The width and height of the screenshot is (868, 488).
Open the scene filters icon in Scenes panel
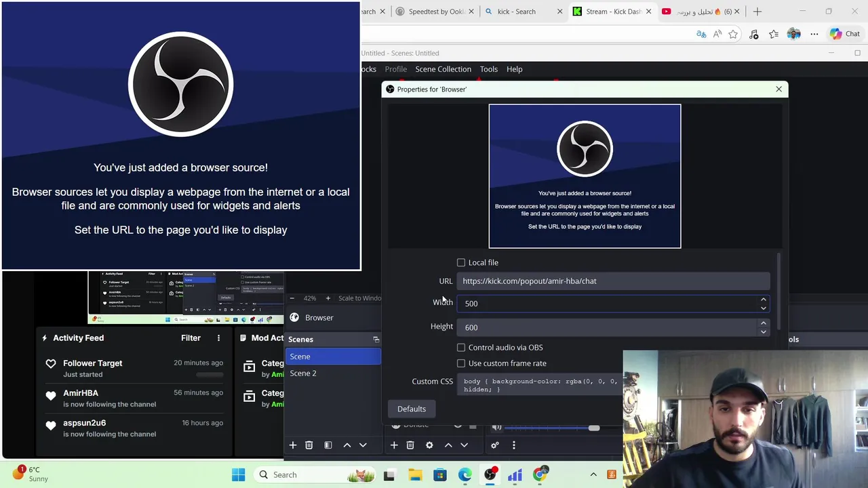328,445
